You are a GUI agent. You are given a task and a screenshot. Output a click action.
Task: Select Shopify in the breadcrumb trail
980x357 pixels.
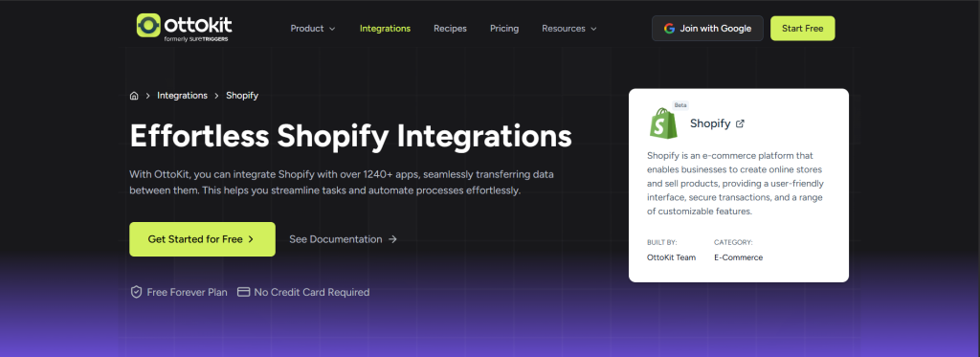(x=242, y=96)
